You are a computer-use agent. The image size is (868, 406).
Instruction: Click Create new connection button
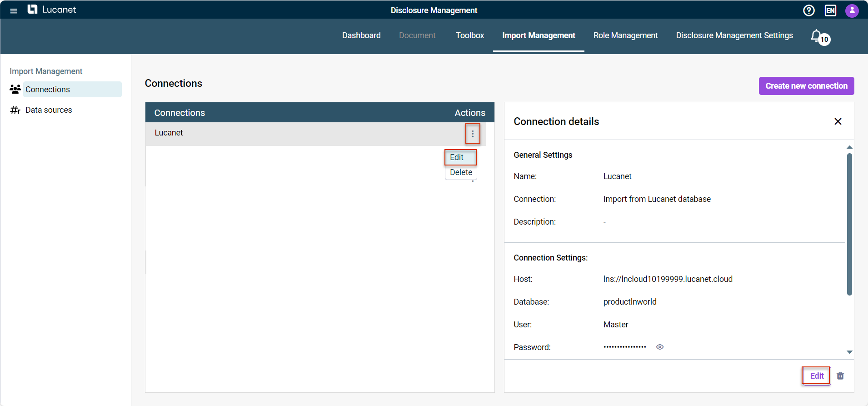806,86
